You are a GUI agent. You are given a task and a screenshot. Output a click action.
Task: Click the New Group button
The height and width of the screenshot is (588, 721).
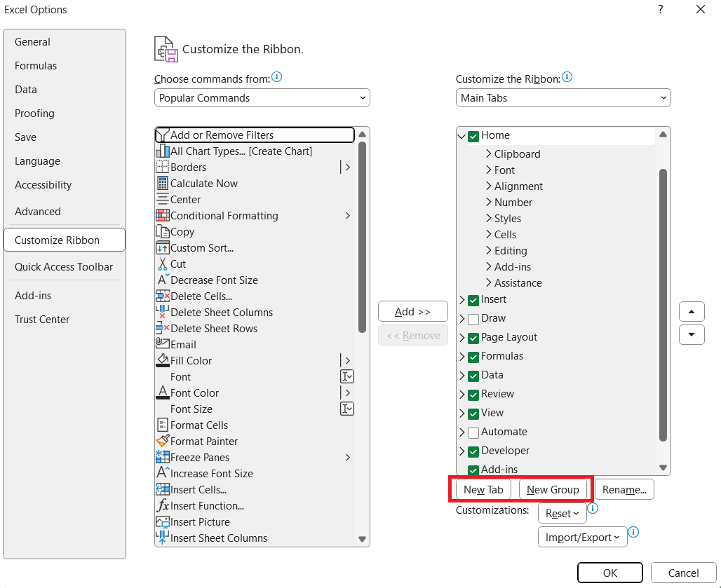(x=553, y=489)
